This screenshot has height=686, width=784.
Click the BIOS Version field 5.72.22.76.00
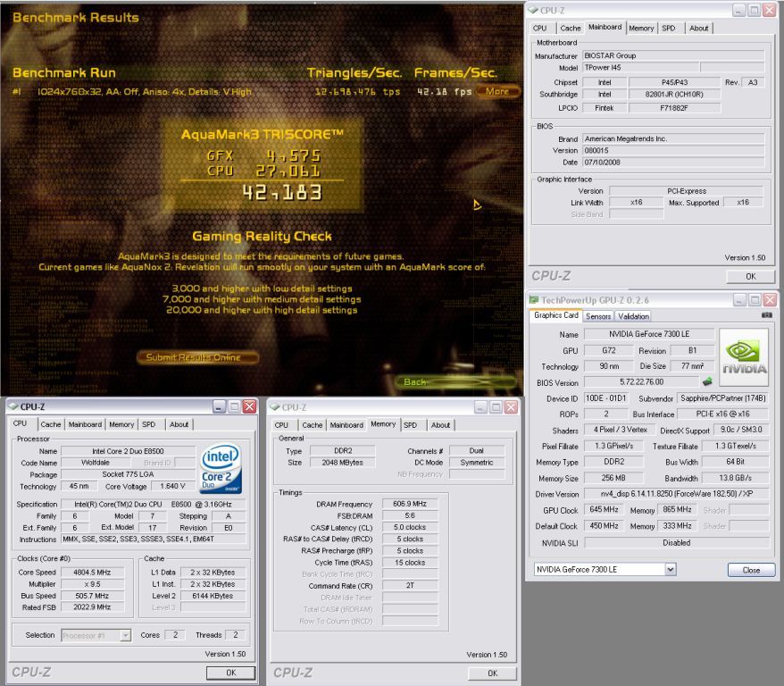(x=641, y=381)
